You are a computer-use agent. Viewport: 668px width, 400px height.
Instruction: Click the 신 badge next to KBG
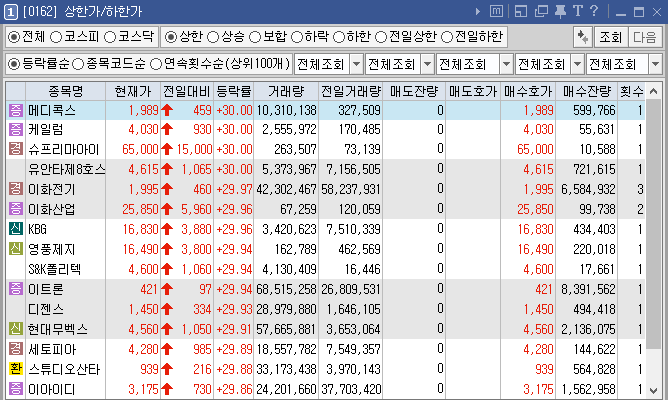[x=16, y=229]
